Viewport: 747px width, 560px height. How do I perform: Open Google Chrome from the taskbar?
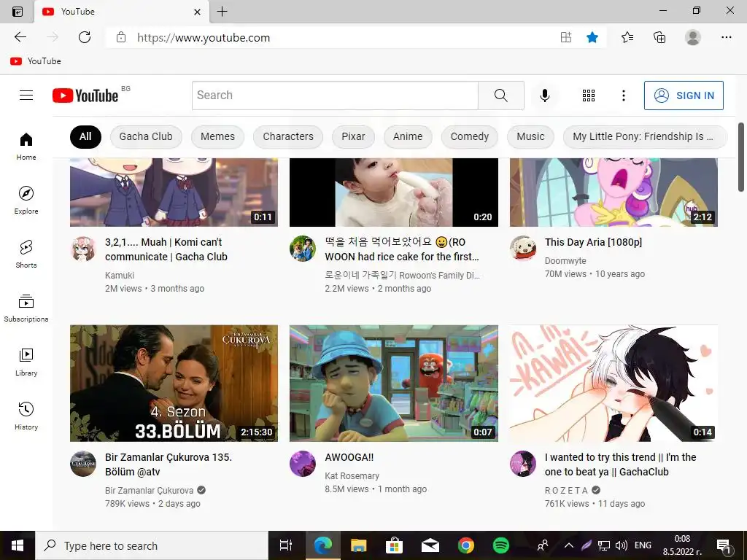465,545
